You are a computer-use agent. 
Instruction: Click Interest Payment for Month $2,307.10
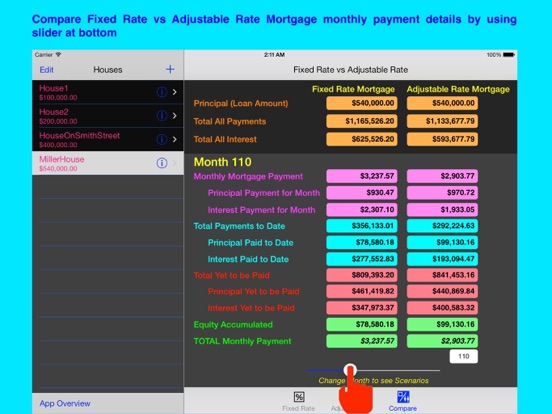pos(362,209)
